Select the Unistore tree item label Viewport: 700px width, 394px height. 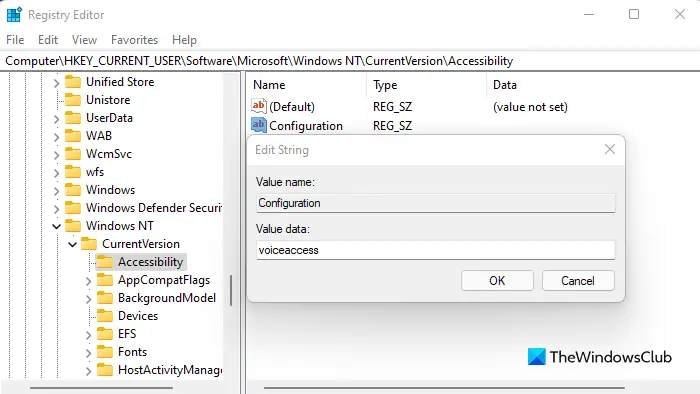pyautogui.click(x=108, y=100)
